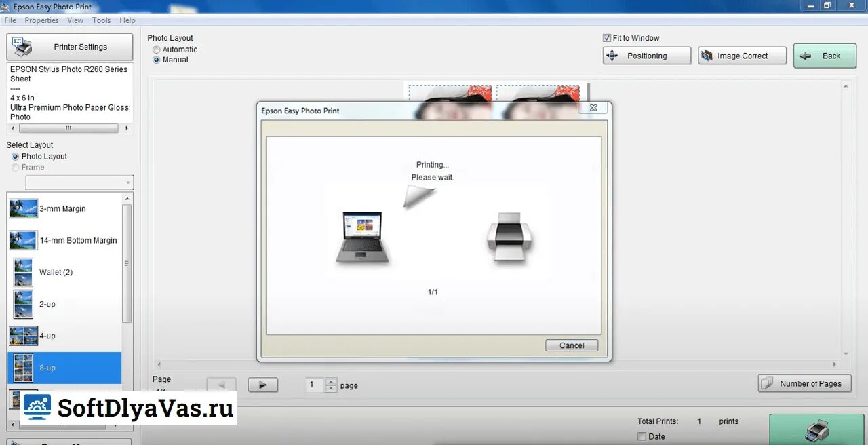This screenshot has height=445, width=868.
Task: Select the 3-mm Margin layout thumbnail
Action: tap(23, 208)
